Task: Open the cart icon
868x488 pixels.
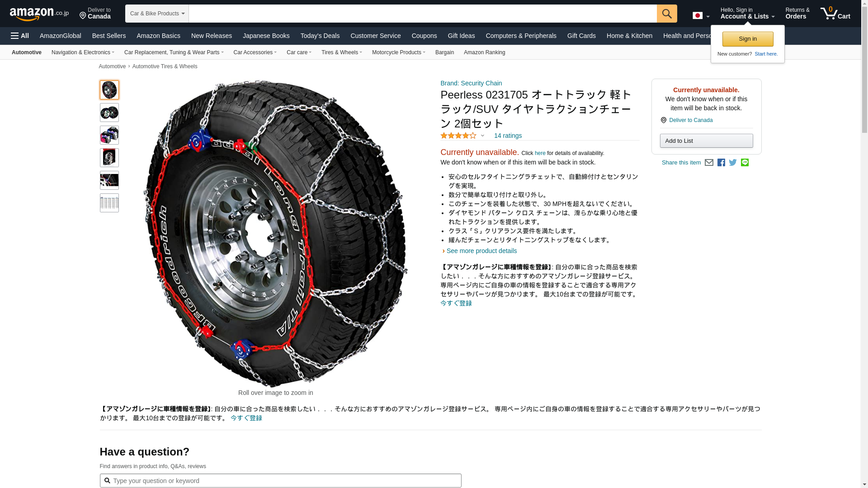Action: 835,14
